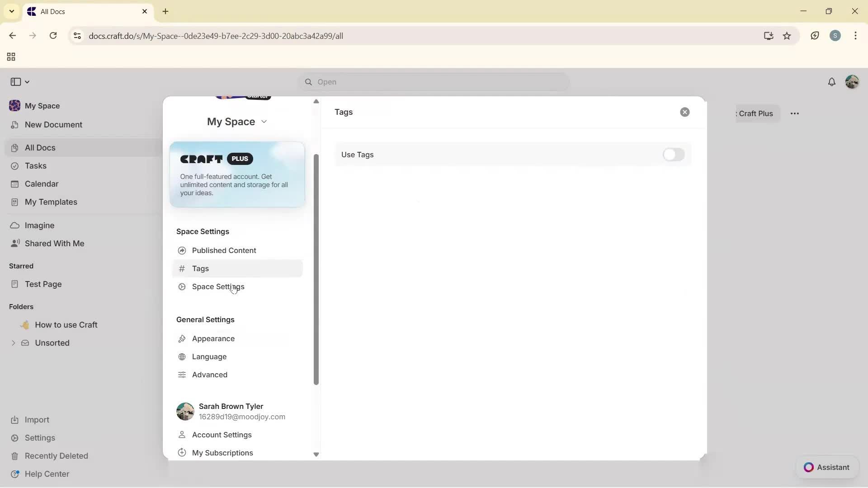This screenshot has height=488, width=868.
Task: Open My Templates
Action: pyautogui.click(x=50, y=202)
